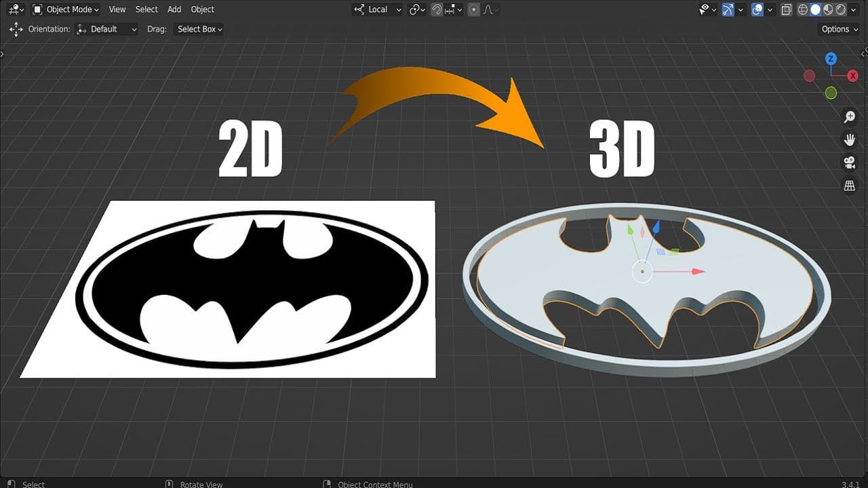Expand the Orientation Default dropdown

point(107,29)
